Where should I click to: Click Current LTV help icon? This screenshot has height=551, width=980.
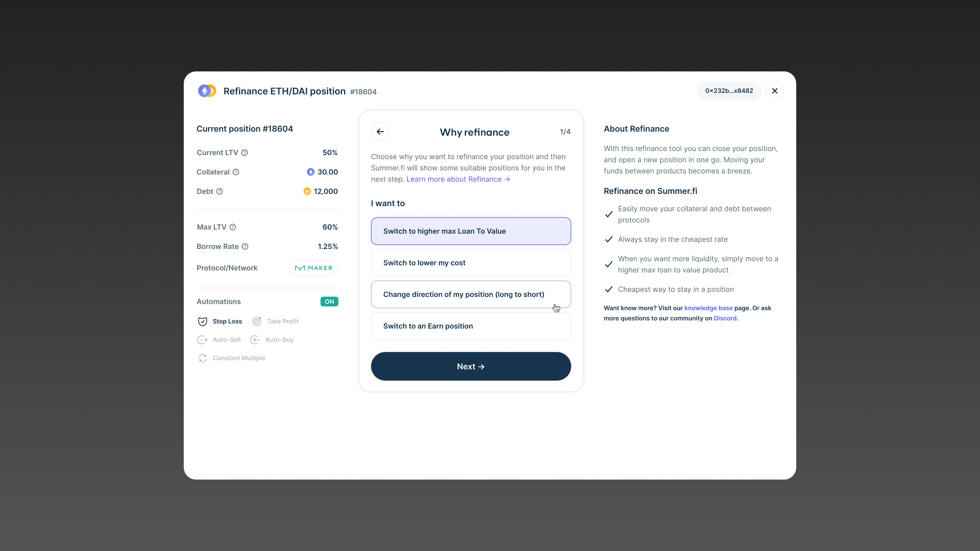pos(245,153)
